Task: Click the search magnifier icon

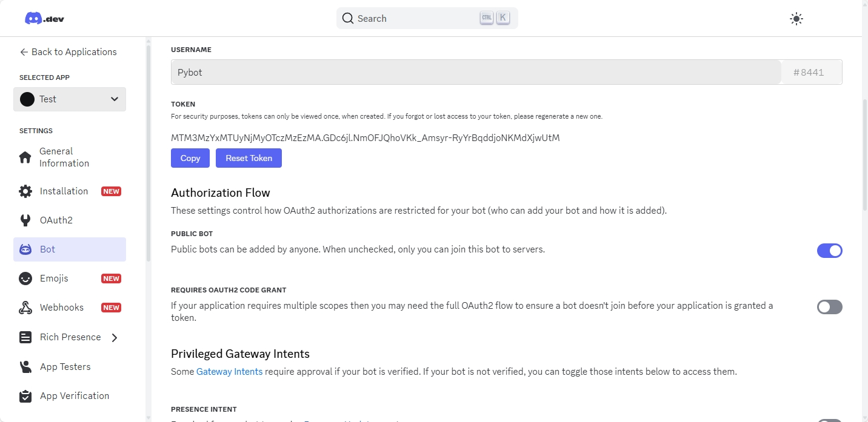Action: point(348,18)
